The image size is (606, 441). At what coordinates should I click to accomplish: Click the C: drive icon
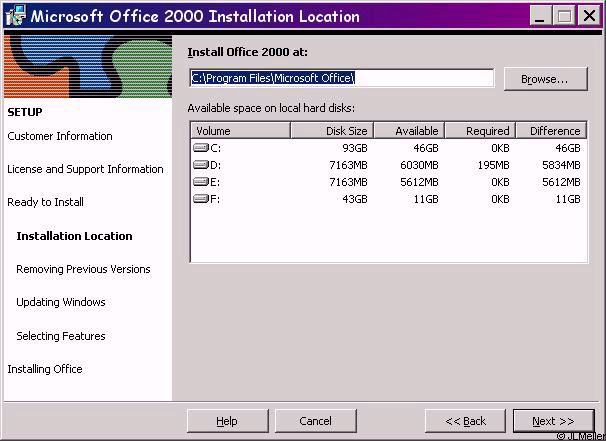(201, 148)
